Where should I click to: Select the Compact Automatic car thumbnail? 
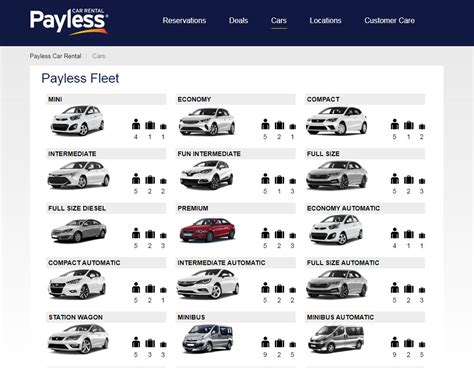pyautogui.click(x=77, y=284)
